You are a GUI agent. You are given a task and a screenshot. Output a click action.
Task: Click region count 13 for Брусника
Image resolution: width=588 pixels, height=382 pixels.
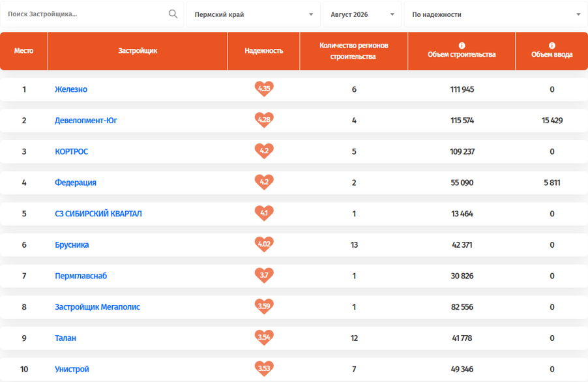354,245
